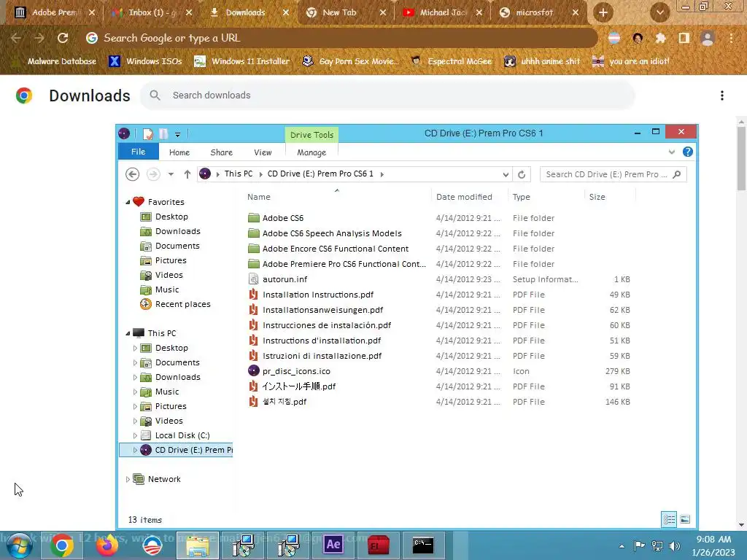The height and width of the screenshot is (560, 747).
Task: Refresh the CD Drive folder view
Action: pyautogui.click(x=522, y=174)
